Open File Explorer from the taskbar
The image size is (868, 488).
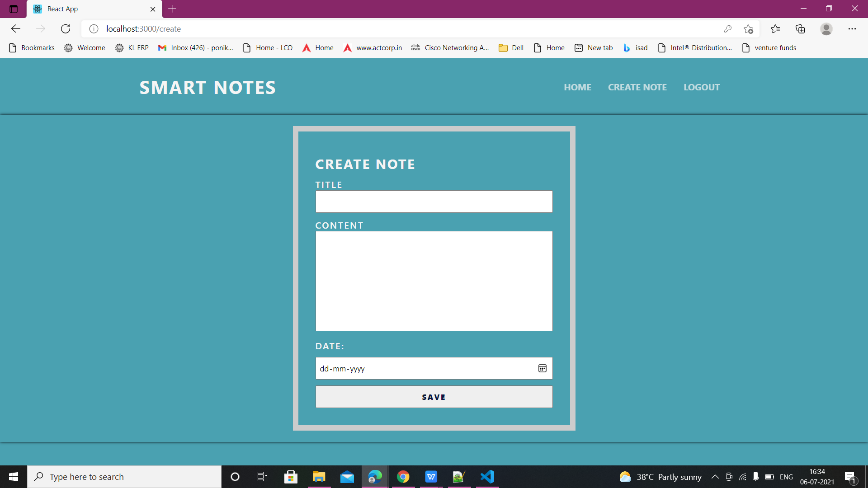pos(319,477)
